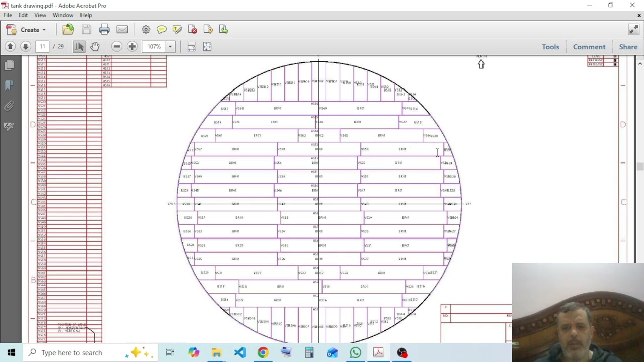Open the Edit menu
644x362 pixels.
[23, 15]
